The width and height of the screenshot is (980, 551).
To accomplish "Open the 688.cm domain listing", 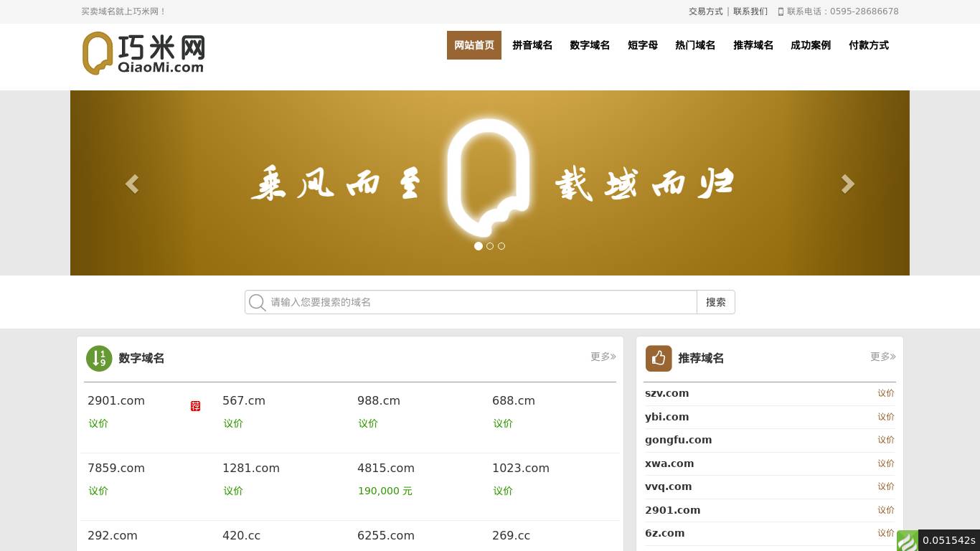I will point(514,400).
